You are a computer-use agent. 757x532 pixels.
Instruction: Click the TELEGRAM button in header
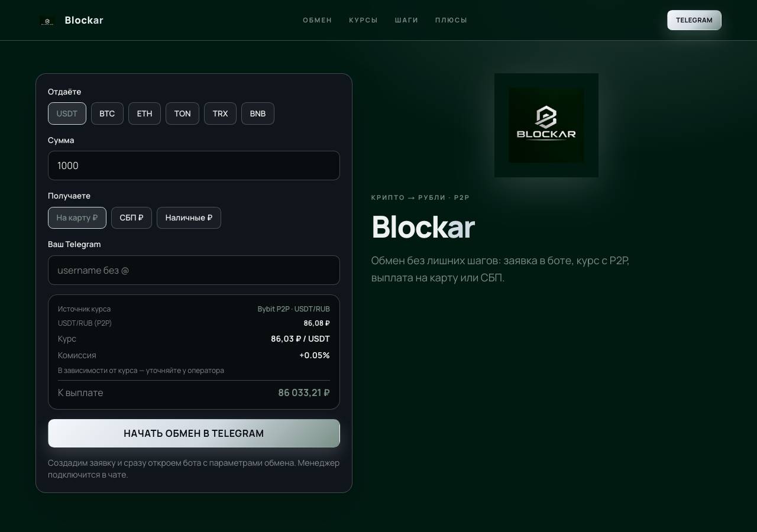[x=694, y=20]
